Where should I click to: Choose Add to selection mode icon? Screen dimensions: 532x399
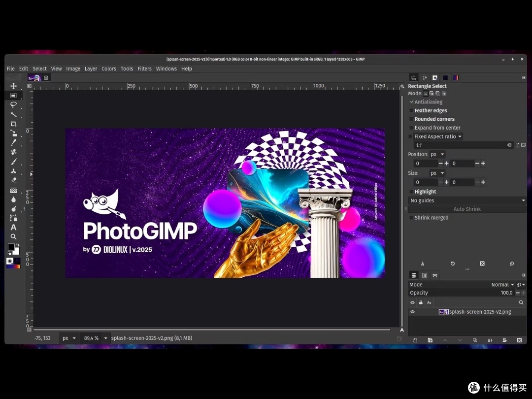(x=432, y=93)
